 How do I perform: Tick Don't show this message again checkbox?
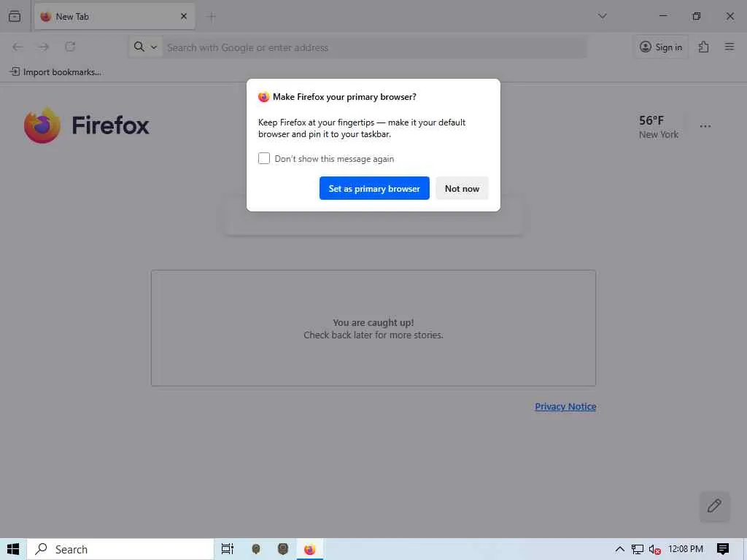point(264,158)
